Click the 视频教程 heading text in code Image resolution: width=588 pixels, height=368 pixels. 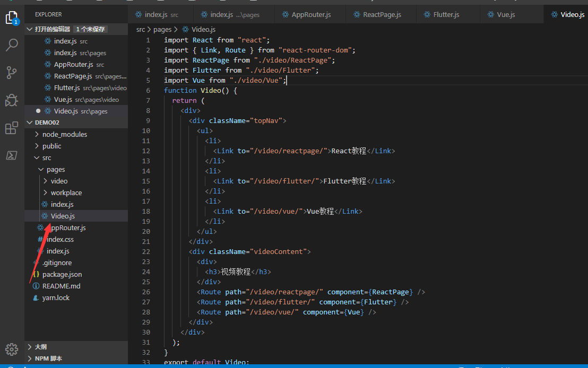[x=236, y=271]
